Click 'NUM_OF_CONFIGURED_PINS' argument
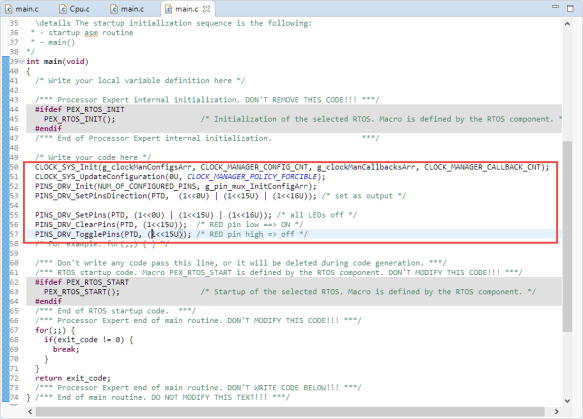 coord(147,186)
